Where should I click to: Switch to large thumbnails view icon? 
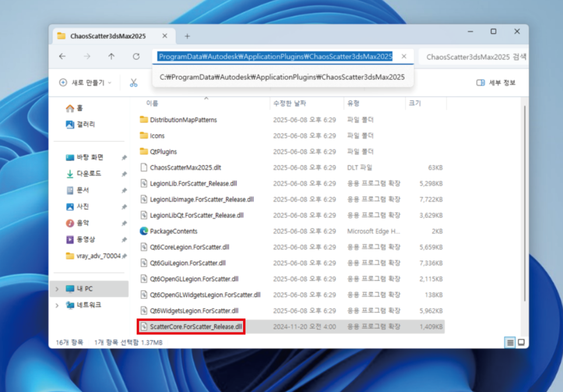click(522, 342)
